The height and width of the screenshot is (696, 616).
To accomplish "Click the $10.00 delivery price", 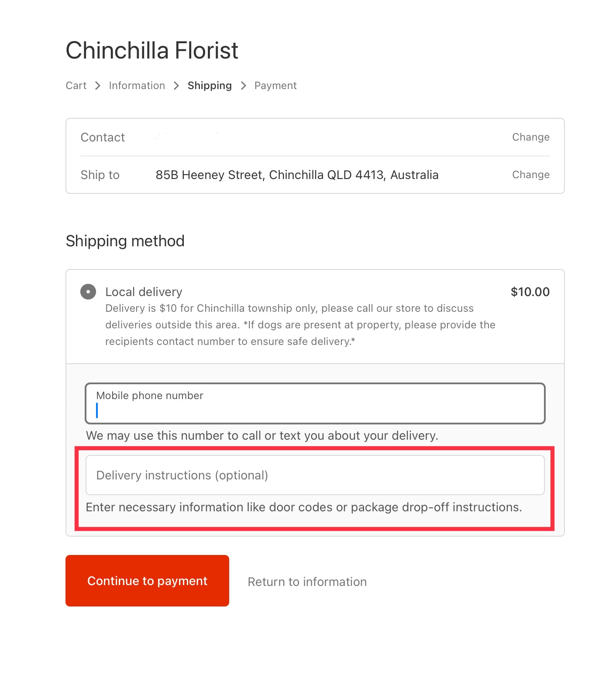I will pos(530,292).
